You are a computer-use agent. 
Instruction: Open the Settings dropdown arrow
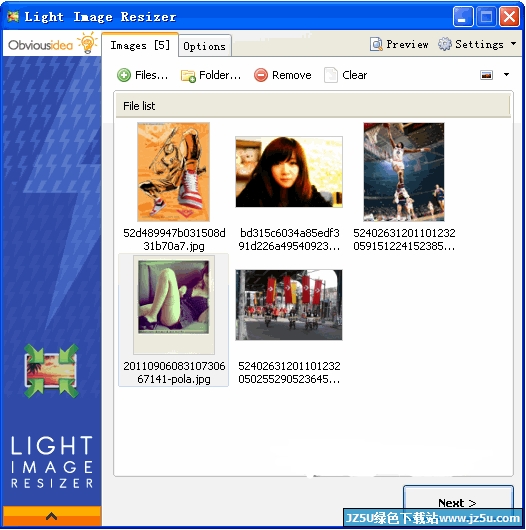pos(513,44)
